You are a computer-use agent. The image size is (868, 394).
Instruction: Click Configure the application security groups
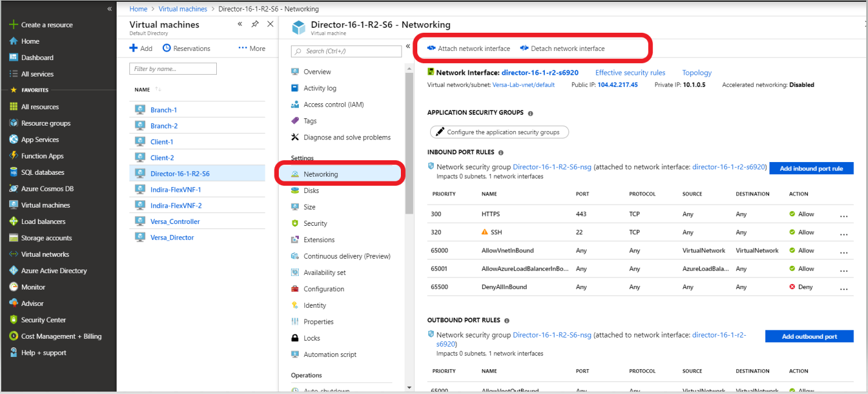499,132
